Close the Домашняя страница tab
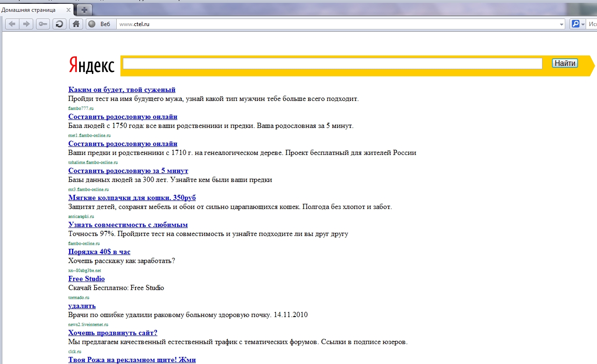 click(69, 9)
